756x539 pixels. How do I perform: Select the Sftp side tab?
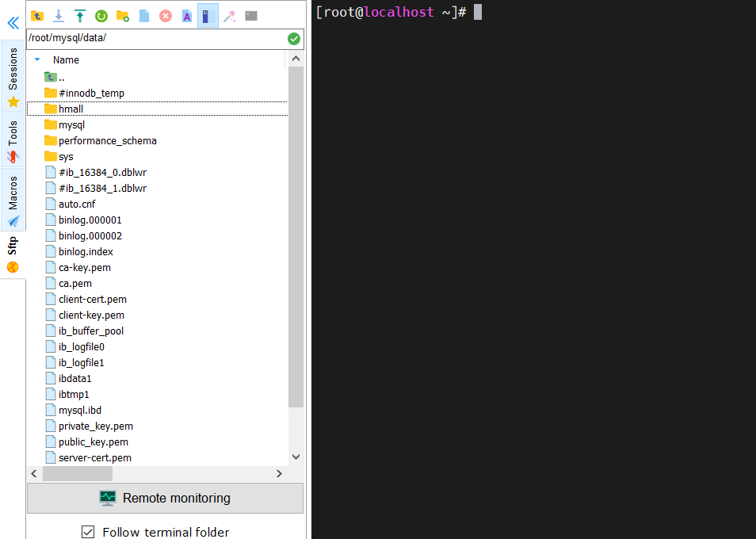tap(13, 254)
